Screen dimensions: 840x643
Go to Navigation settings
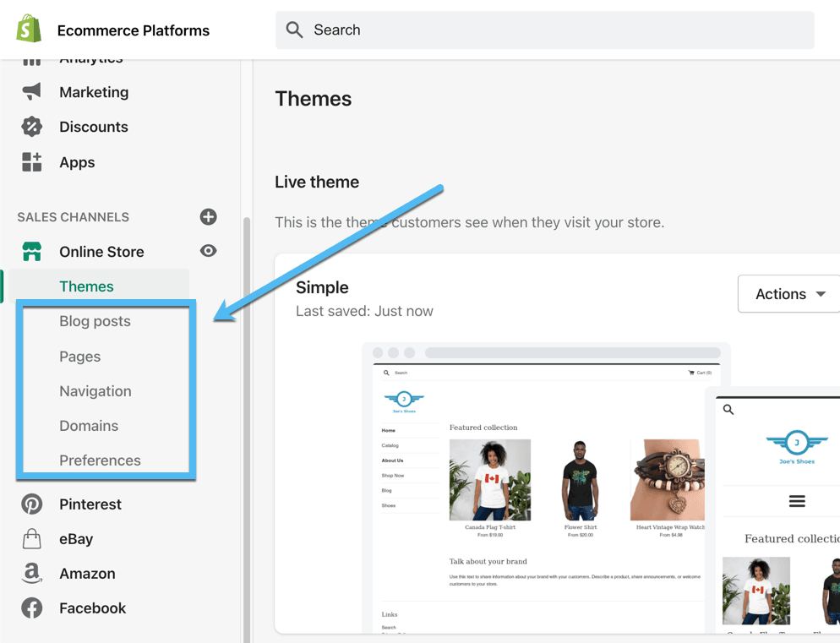click(x=95, y=391)
